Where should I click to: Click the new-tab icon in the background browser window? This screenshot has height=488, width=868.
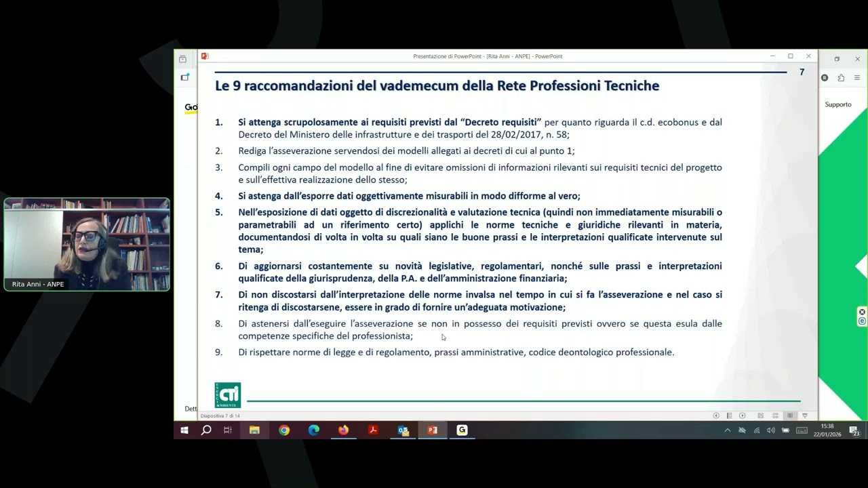pyautogui.click(x=184, y=77)
